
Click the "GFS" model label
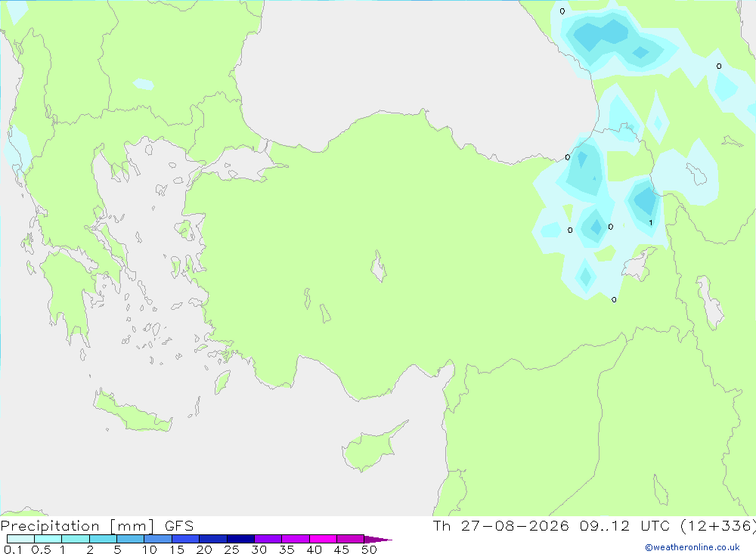tap(179, 525)
